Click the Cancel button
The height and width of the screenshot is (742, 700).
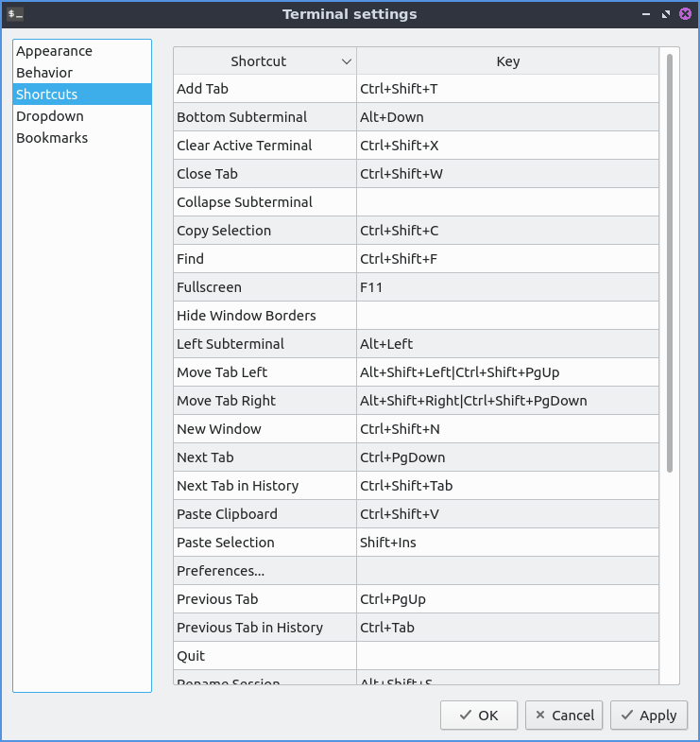coord(564,716)
